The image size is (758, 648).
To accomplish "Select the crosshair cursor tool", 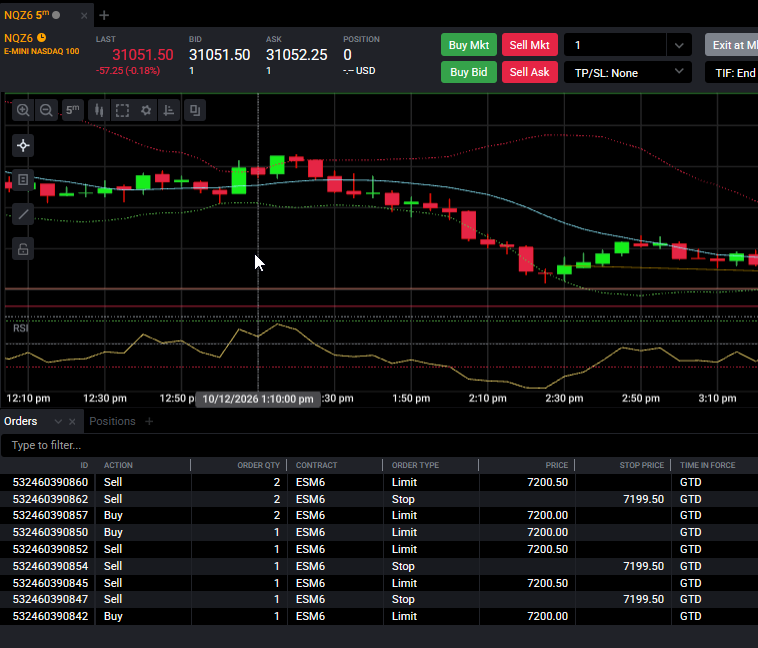I will [23, 146].
